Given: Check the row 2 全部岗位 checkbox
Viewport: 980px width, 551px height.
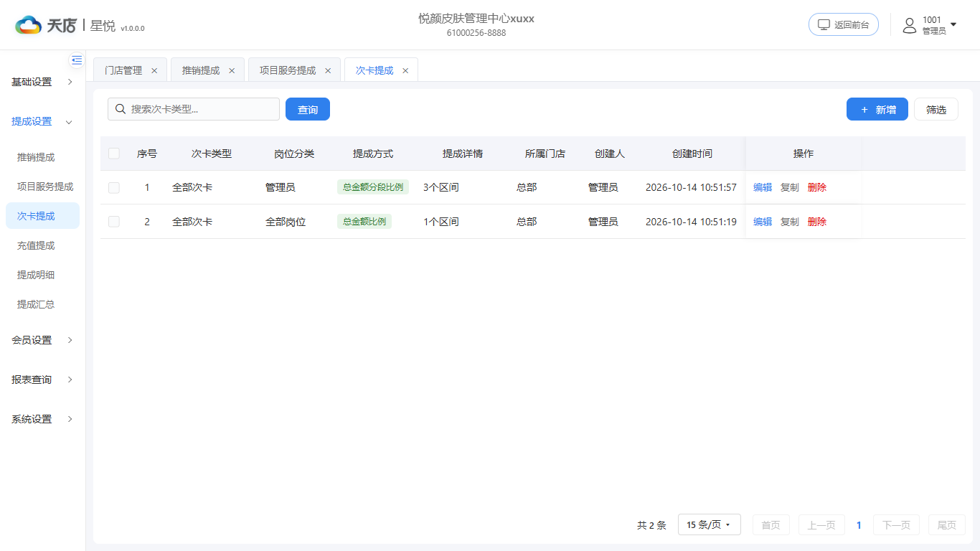Looking at the screenshot, I should coord(114,222).
